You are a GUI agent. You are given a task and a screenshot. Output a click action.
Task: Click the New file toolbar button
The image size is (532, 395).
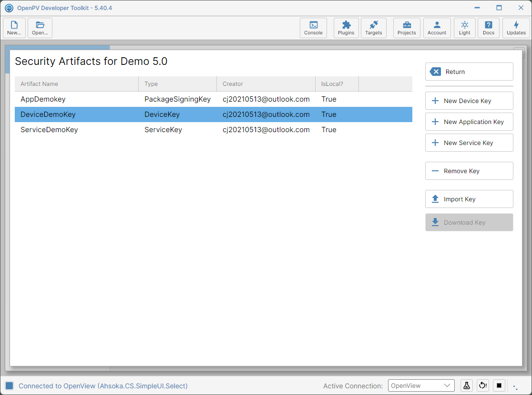(x=14, y=28)
